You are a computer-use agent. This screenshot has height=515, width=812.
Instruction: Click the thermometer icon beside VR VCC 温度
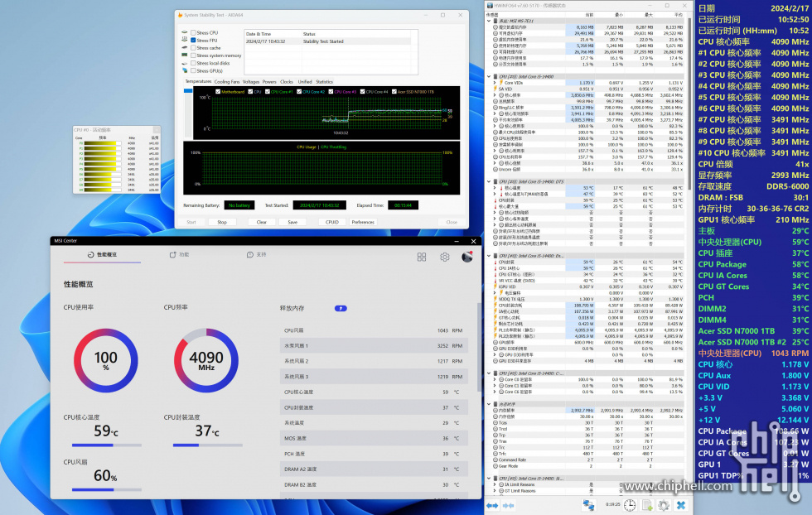tap(495, 281)
